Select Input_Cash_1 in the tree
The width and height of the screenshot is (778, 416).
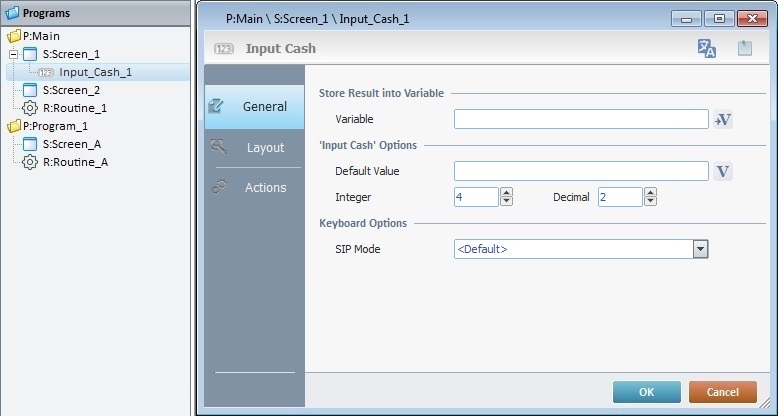[x=95, y=72]
